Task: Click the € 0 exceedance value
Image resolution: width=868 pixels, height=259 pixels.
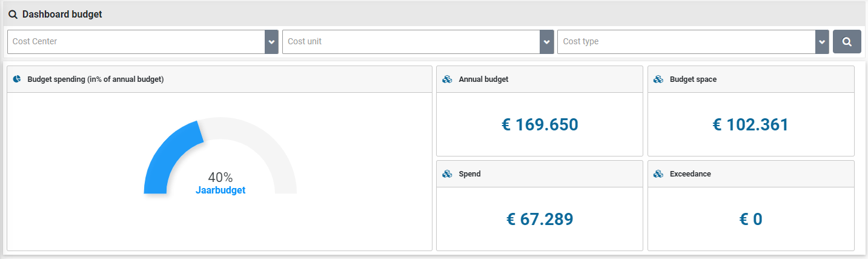Action: pyautogui.click(x=750, y=220)
